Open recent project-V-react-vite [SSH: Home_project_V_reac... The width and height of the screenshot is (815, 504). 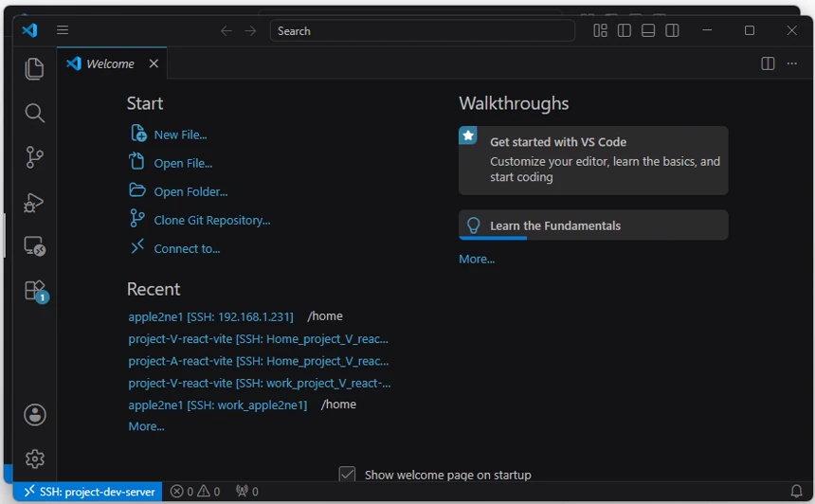click(259, 339)
